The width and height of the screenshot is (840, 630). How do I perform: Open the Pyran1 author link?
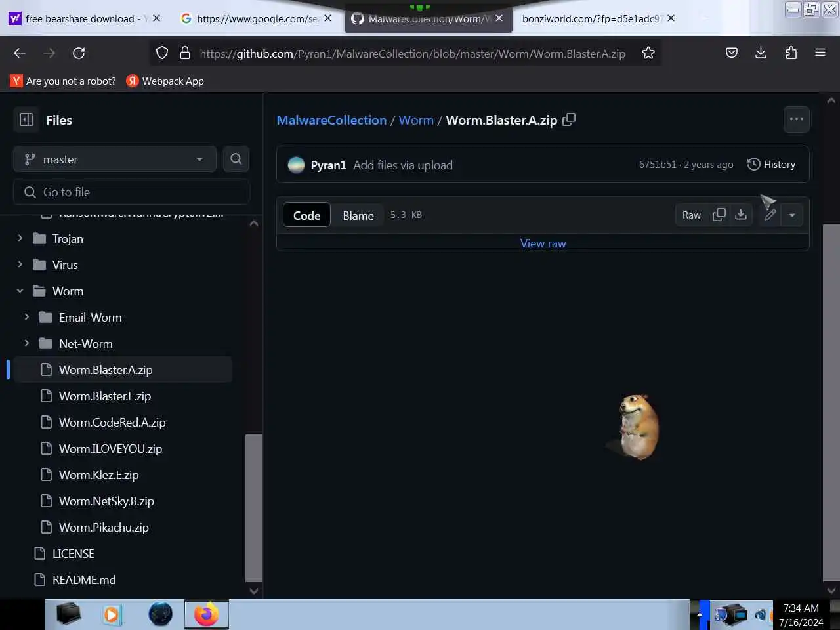pyautogui.click(x=328, y=165)
